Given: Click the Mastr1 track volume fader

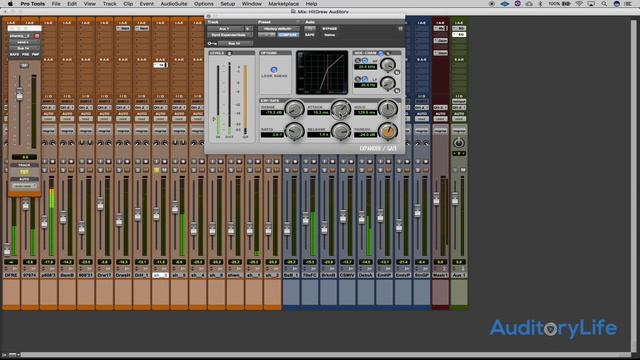Looking at the screenshot, I should [x=436, y=200].
